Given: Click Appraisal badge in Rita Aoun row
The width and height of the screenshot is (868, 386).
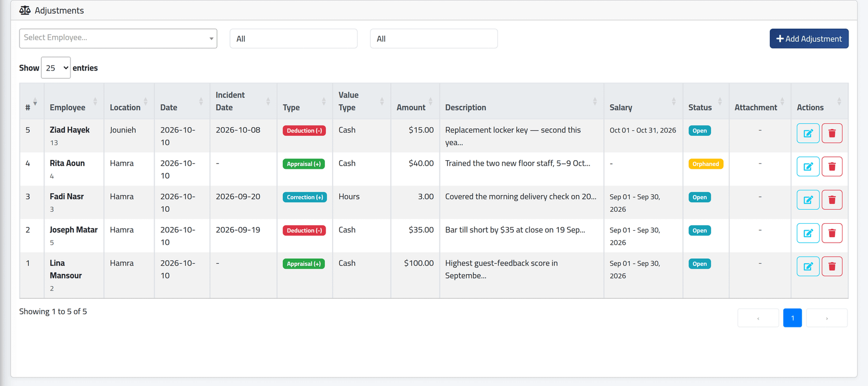Looking at the screenshot, I should pos(304,164).
